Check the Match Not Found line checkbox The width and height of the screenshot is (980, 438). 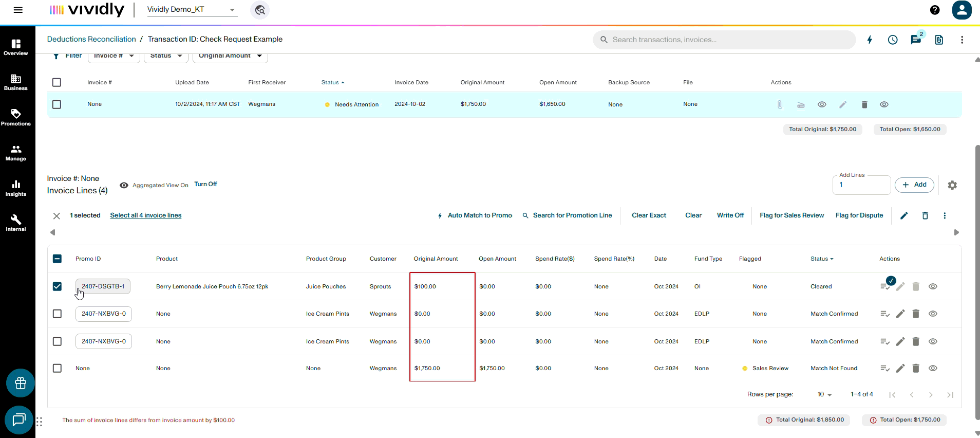(57, 368)
